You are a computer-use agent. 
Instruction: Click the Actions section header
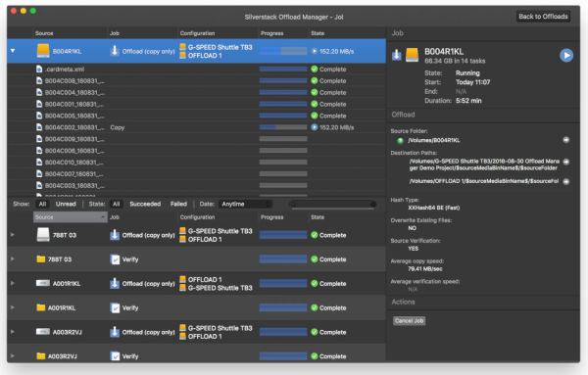pos(403,302)
